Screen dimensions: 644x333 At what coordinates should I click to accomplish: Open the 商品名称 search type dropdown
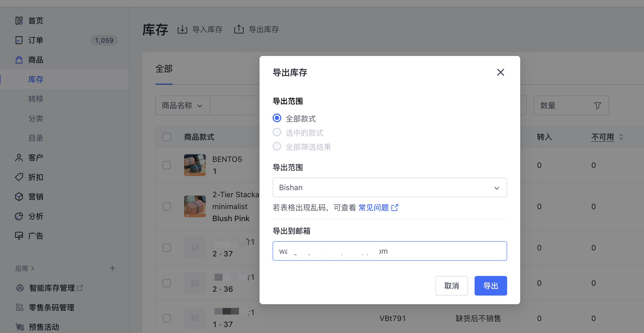click(182, 105)
